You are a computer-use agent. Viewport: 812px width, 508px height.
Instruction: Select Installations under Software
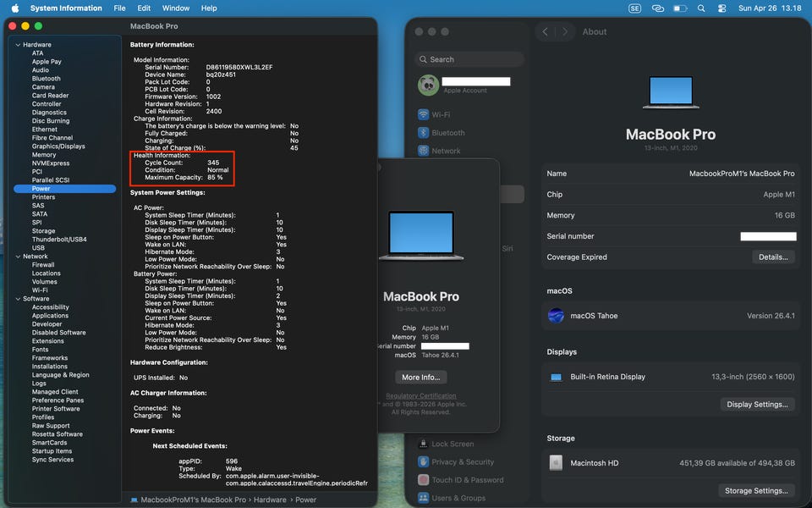tap(50, 367)
